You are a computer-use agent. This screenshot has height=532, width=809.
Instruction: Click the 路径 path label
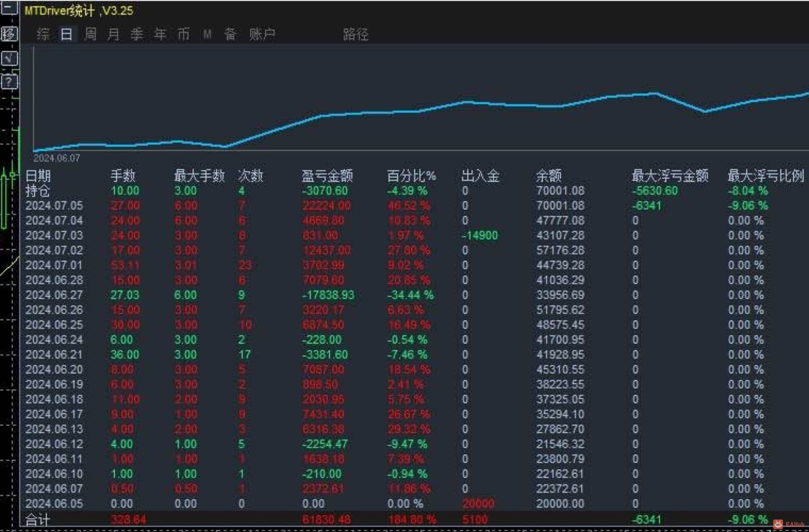355,34
